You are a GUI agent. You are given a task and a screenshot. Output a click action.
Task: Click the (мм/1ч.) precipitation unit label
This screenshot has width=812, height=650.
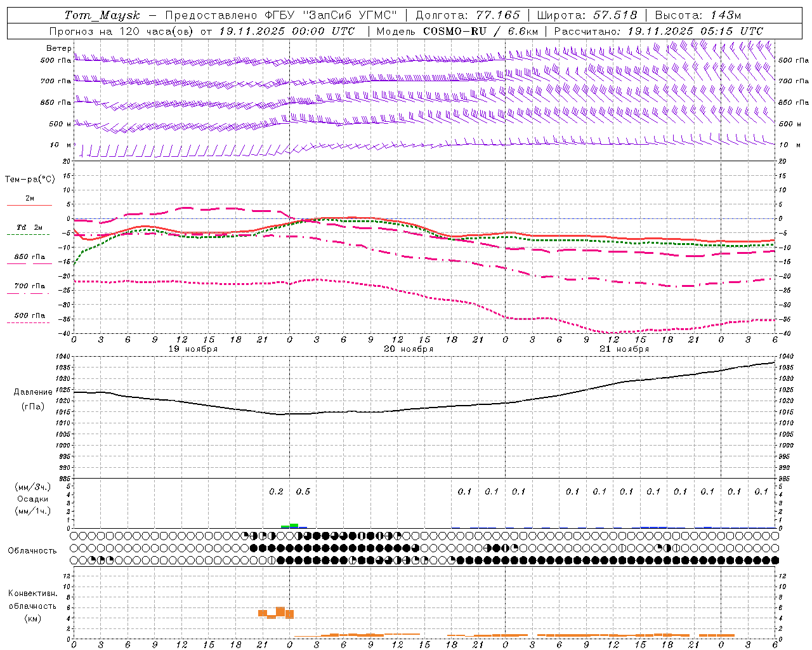33,510
